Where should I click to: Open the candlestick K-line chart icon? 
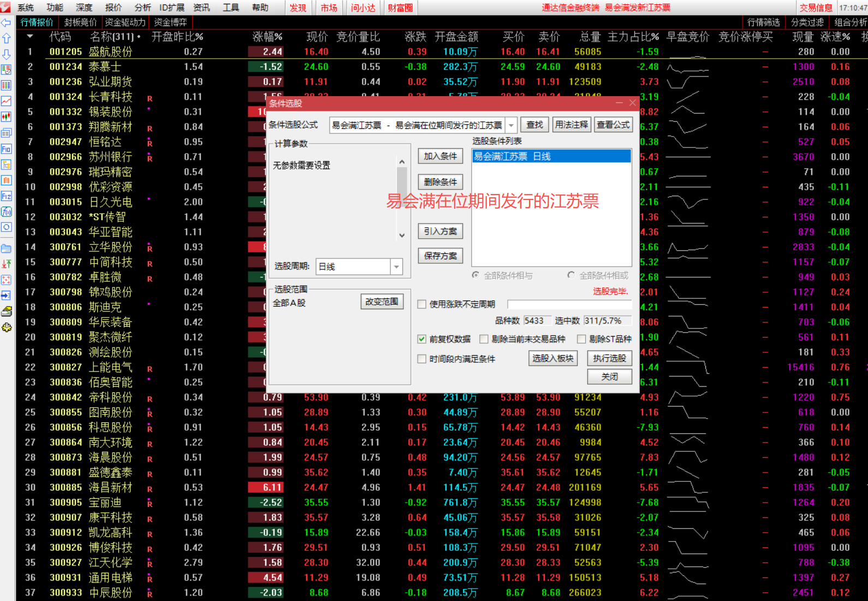(x=7, y=117)
